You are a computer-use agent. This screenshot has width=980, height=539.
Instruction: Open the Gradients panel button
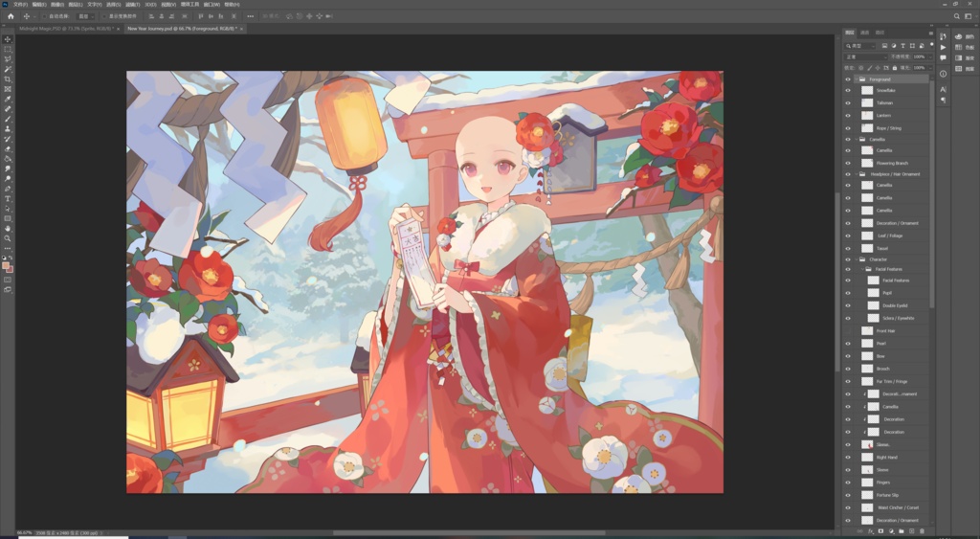pos(965,58)
